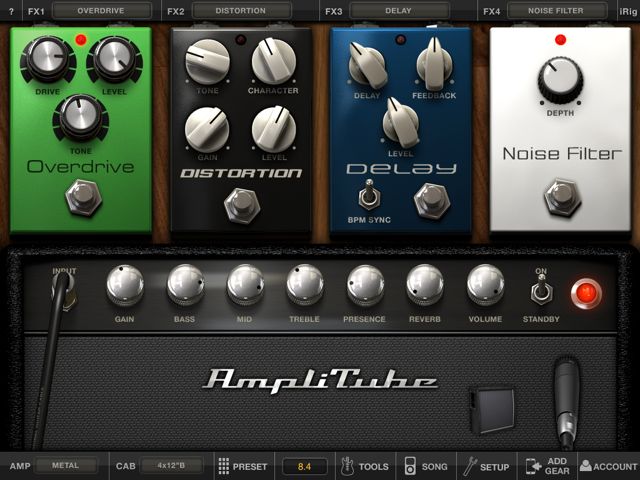
Task: Click the Delay pedal LED indicator
Action: [x=400, y=40]
